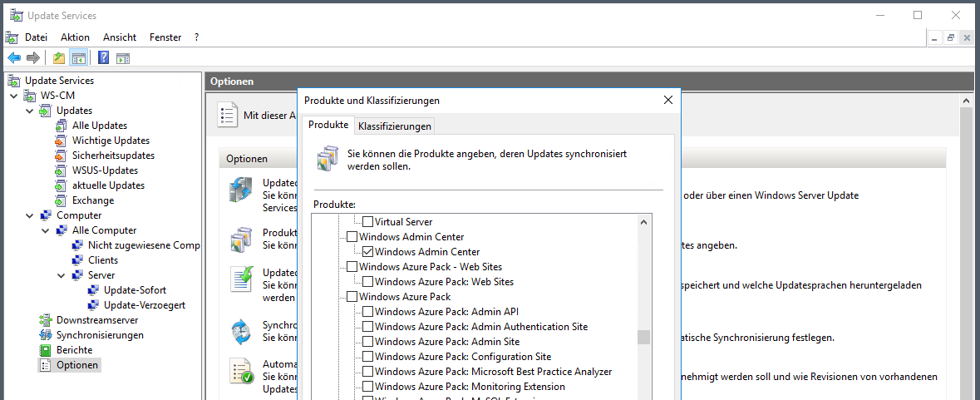
Task: Click the Synchronisierungszeitplan globe icon in Optionen
Action: click(240, 332)
